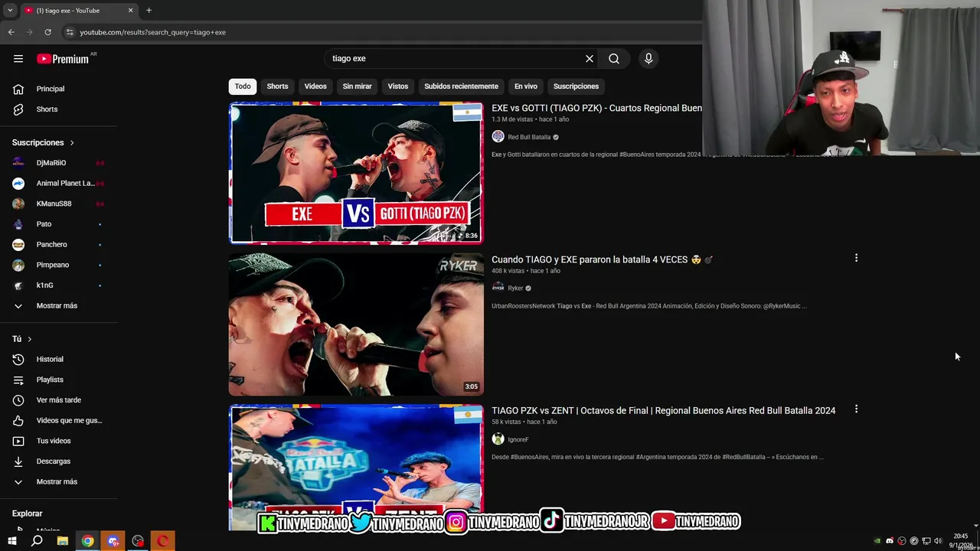View site information icon in address bar
The width and height of the screenshot is (980, 551).
(x=70, y=32)
